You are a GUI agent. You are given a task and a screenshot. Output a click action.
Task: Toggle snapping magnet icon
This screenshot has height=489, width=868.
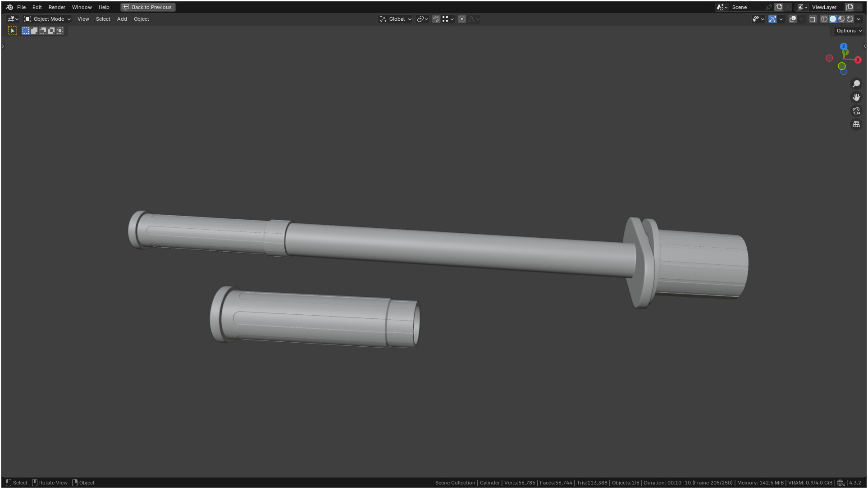click(436, 19)
